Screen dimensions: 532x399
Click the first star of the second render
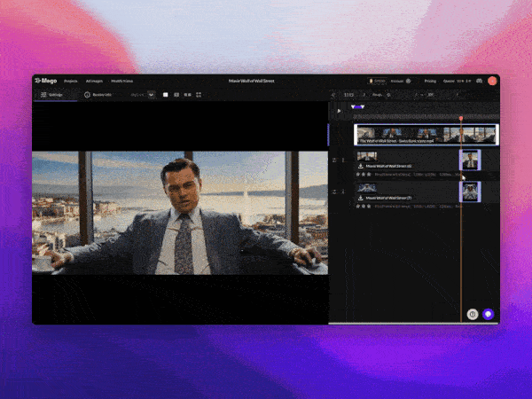tap(358, 206)
